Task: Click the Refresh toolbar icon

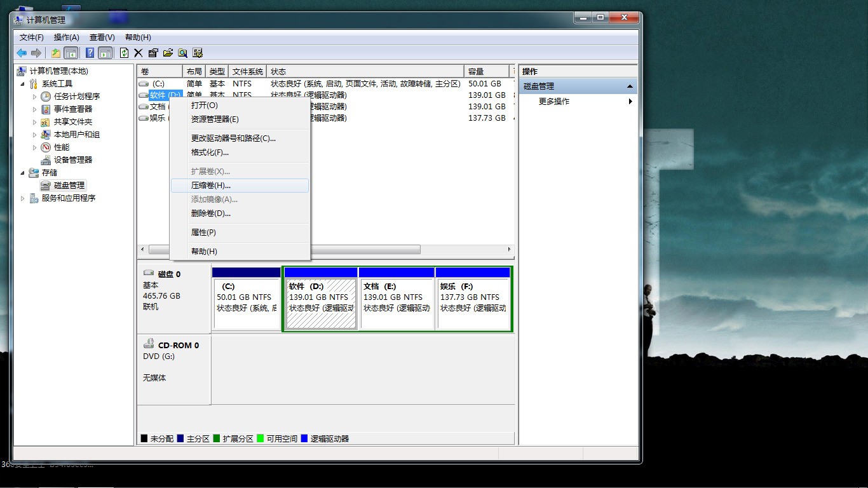Action: [124, 53]
